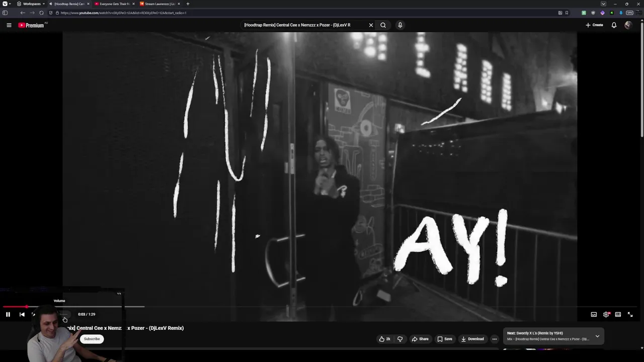Toggle the VPN button
Screen dimensions: 644x362
pyautogui.click(x=629, y=13)
